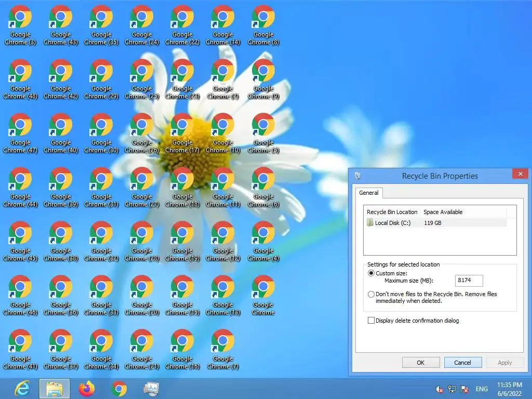Open the network tray icon
532x399 pixels.
pos(452,389)
